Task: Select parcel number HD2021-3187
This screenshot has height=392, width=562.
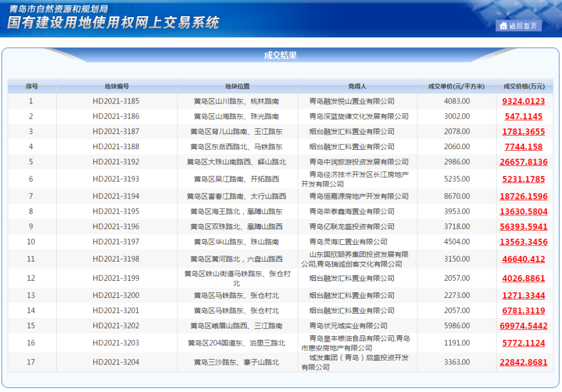Action: click(x=116, y=132)
